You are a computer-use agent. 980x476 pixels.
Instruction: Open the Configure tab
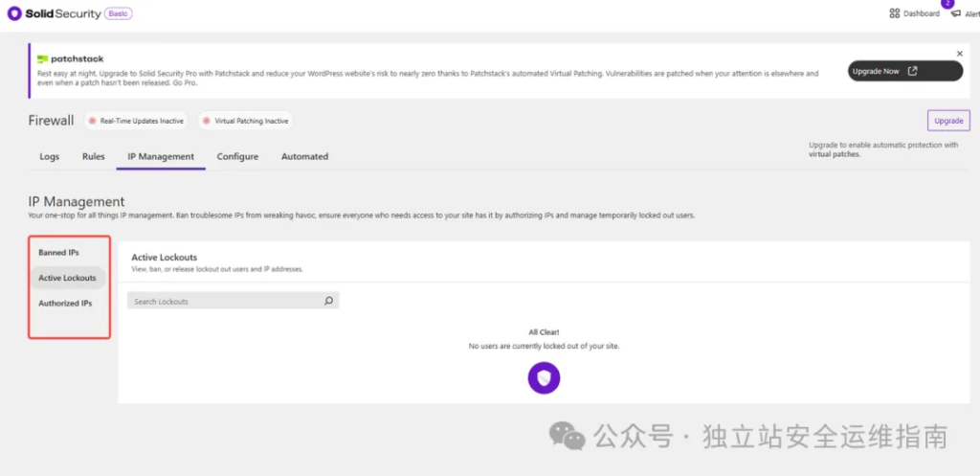237,156
